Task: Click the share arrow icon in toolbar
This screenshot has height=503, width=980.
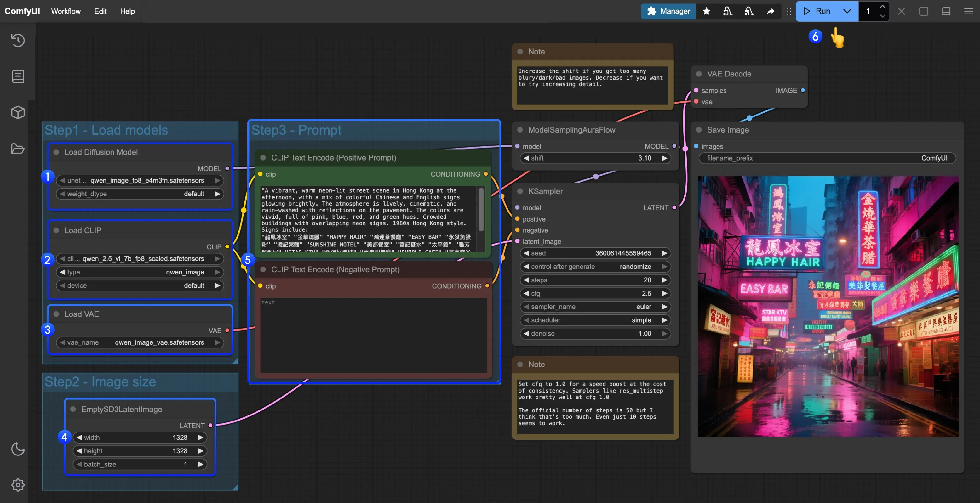Action: (x=771, y=11)
